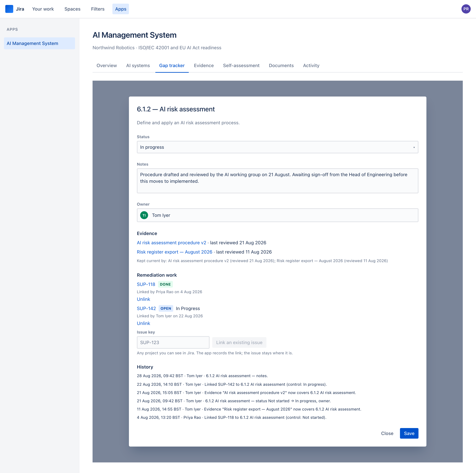Expand the Status dropdown
Screen dimensions: 476x473
coord(278,147)
